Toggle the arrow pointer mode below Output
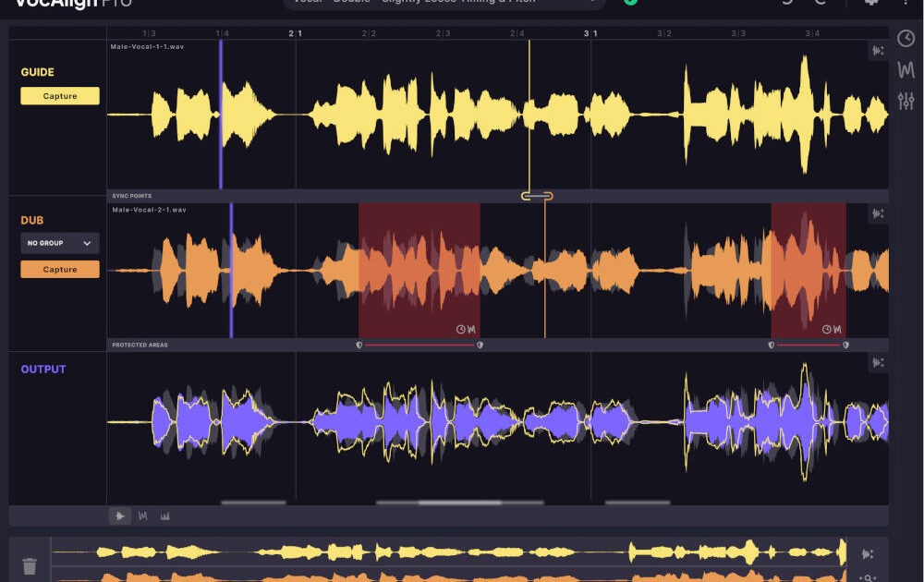The height and width of the screenshot is (582, 924). click(x=119, y=516)
